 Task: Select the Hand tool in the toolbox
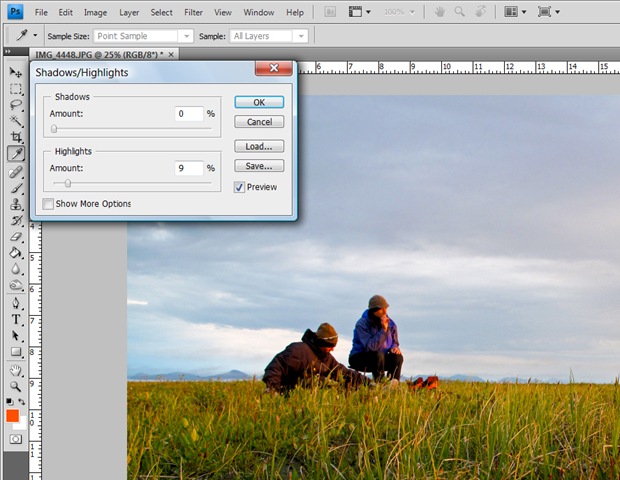pos(16,370)
